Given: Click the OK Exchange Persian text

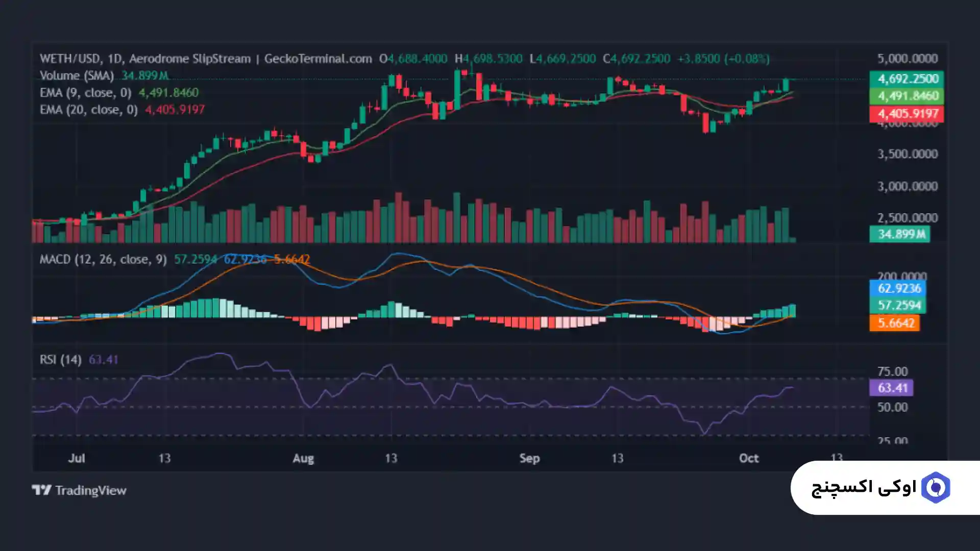Looking at the screenshot, I should click(x=864, y=488).
